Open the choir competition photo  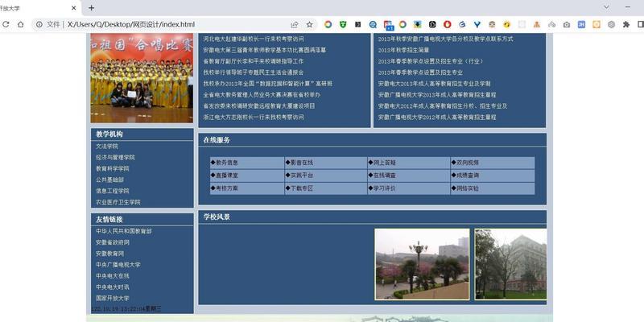[x=142, y=78]
